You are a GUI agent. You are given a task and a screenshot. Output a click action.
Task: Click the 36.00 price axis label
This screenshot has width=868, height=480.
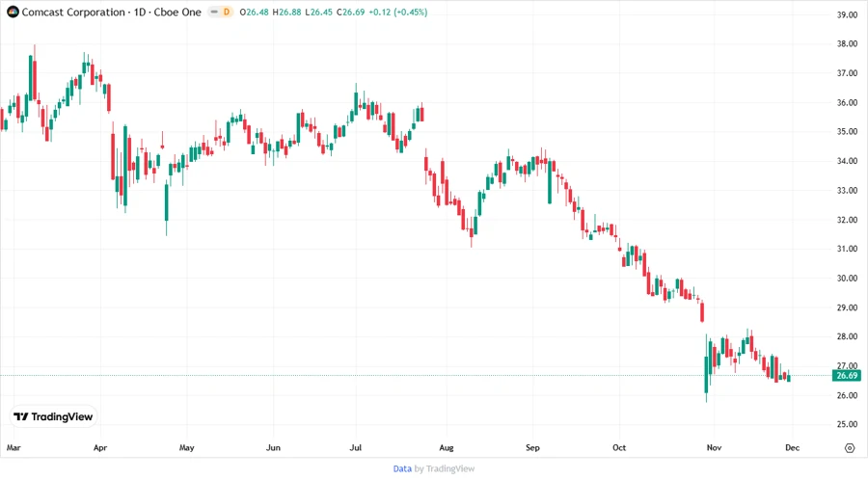point(847,102)
